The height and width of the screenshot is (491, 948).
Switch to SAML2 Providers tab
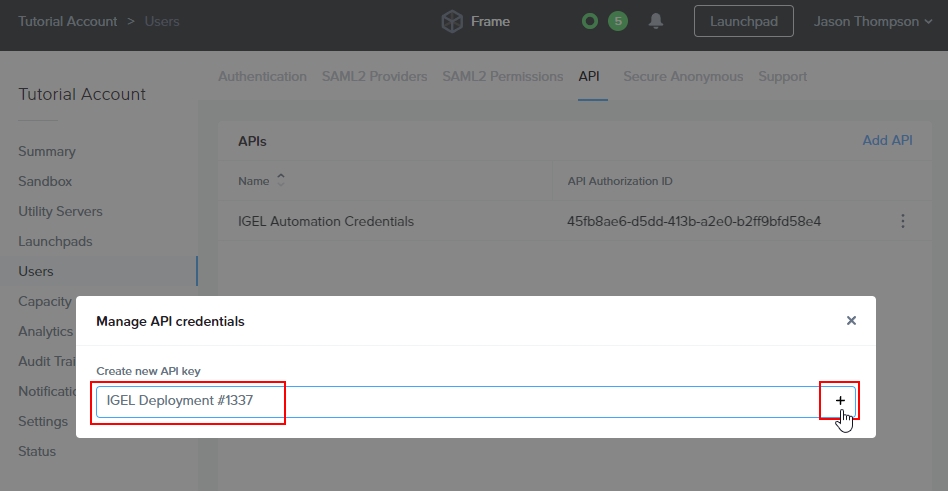tap(374, 77)
